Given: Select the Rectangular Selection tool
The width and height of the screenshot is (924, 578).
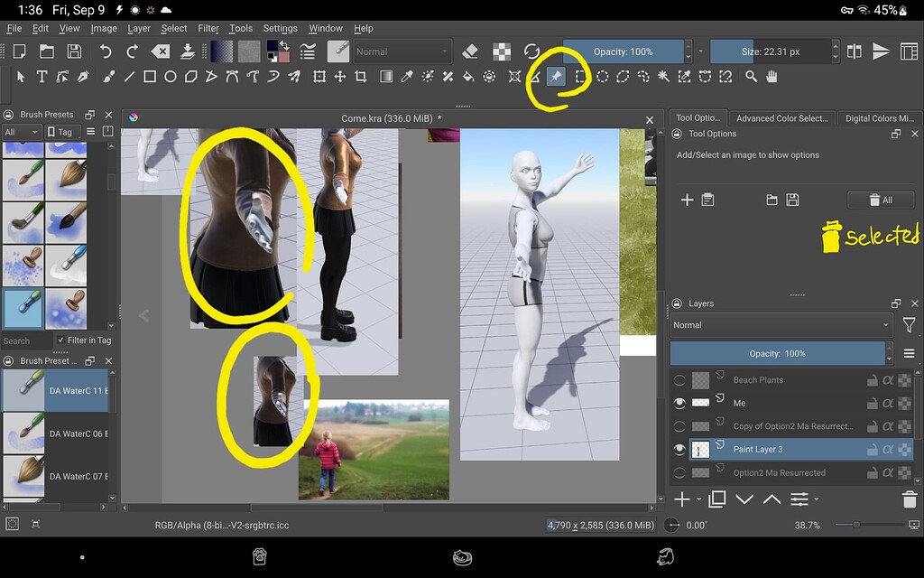Looking at the screenshot, I should [578, 76].
